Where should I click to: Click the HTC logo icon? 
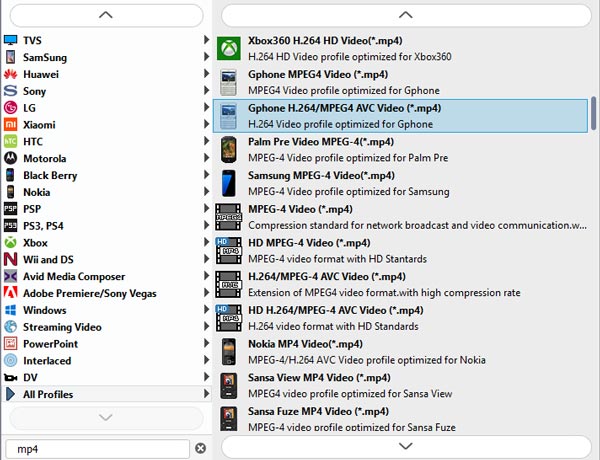[x=10, y=141]
